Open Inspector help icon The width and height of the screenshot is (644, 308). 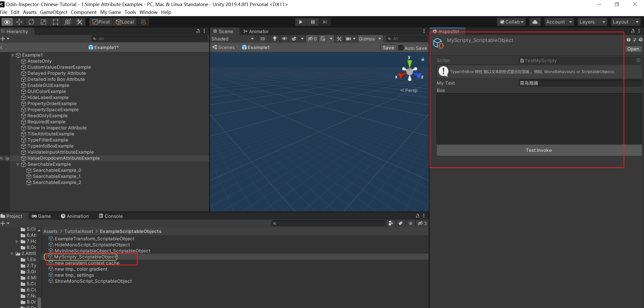coord(629,40)
